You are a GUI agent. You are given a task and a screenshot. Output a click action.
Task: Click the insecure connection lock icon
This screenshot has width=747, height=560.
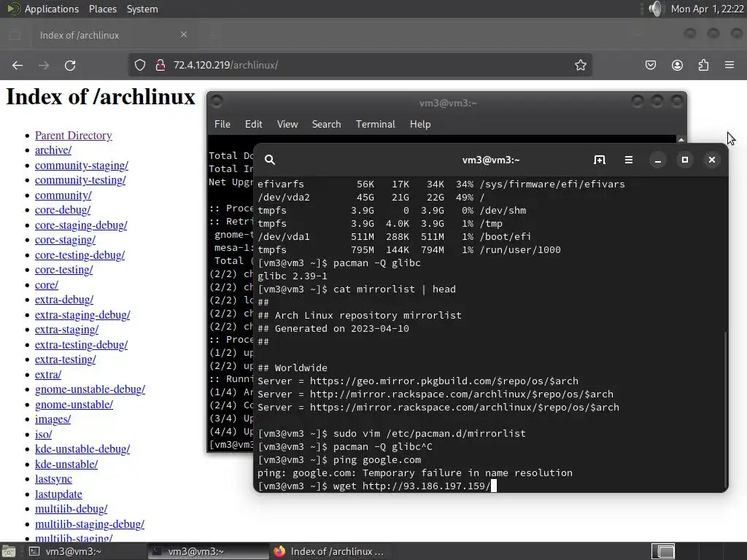point(160,65)
